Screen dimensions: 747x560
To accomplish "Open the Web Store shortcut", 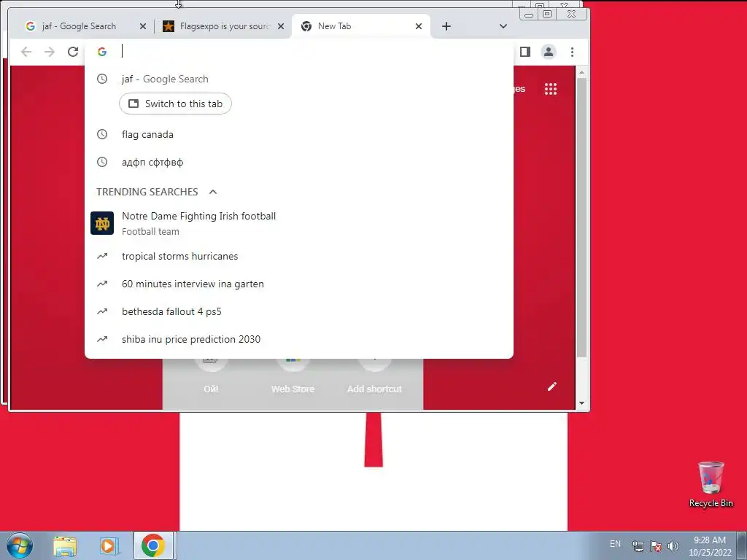I will click(x=293, y=376).
